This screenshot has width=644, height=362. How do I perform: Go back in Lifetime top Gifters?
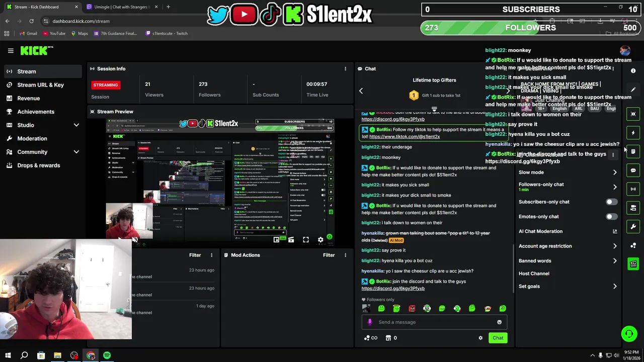361,91
